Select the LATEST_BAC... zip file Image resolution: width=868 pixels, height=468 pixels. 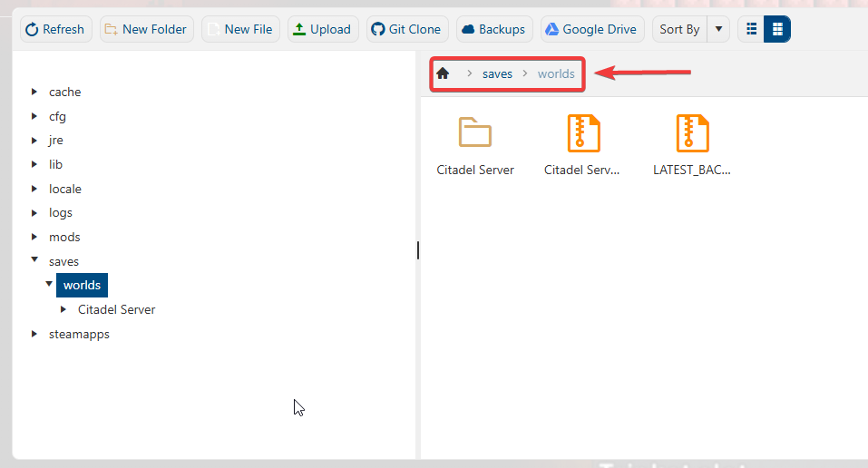[x=692, y=133]
